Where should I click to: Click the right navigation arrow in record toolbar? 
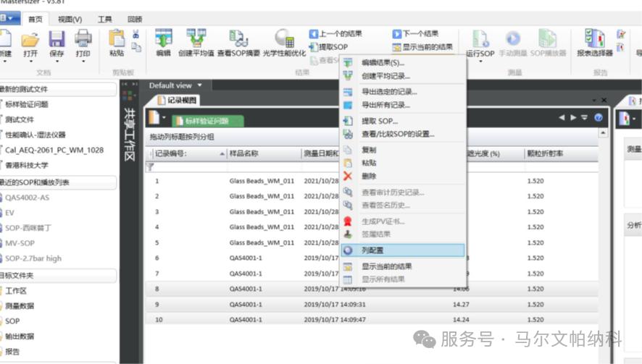pos(573,117)
